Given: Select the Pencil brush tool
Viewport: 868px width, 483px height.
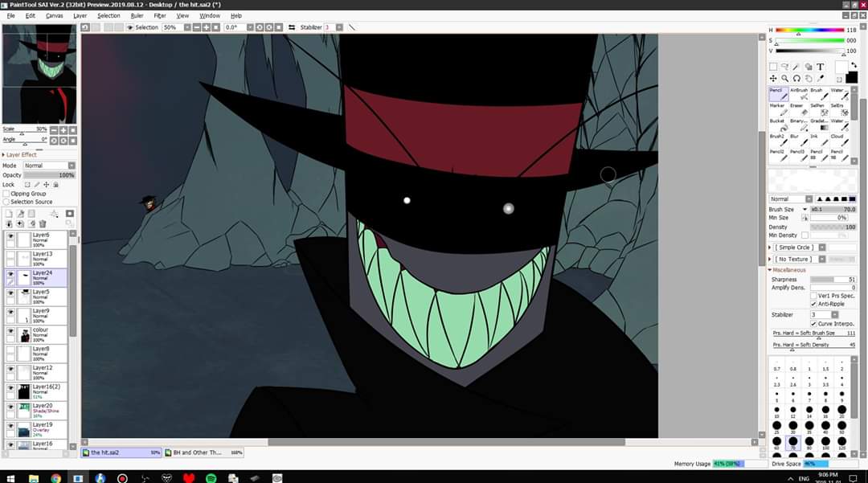Looking at the screenshot, I should 778,93.
